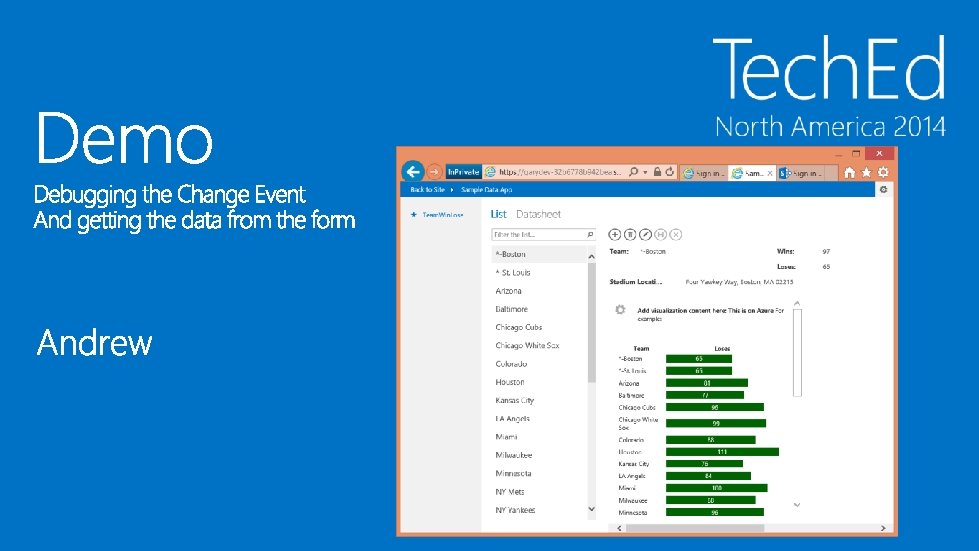
Task: Click the Houston bar showing 111
Action: pos(722,452)
